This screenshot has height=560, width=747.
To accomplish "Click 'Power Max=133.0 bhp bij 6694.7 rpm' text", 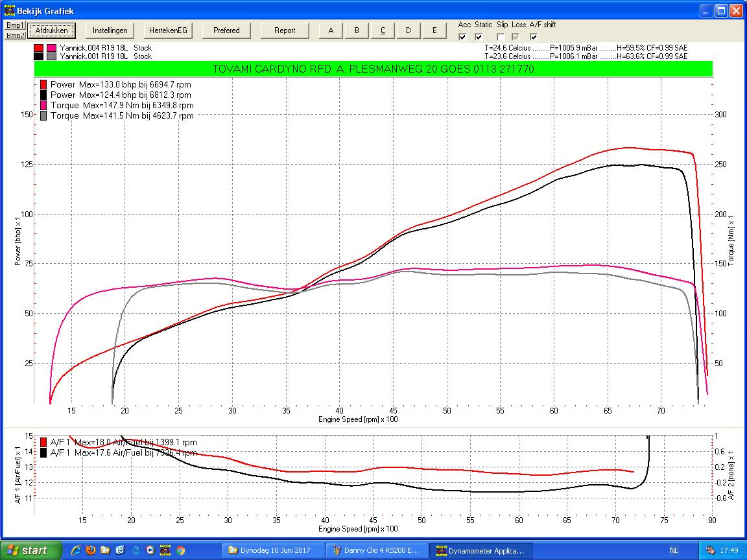I will pyautogui.click(x=121, y=84).
